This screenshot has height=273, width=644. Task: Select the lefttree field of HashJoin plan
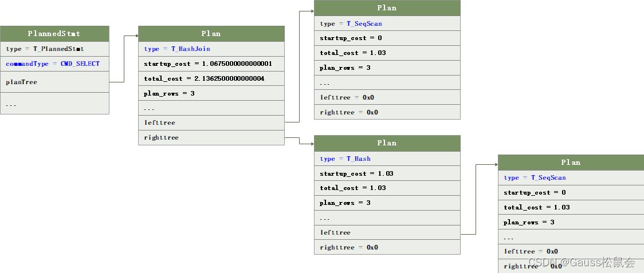pos(211,122)
